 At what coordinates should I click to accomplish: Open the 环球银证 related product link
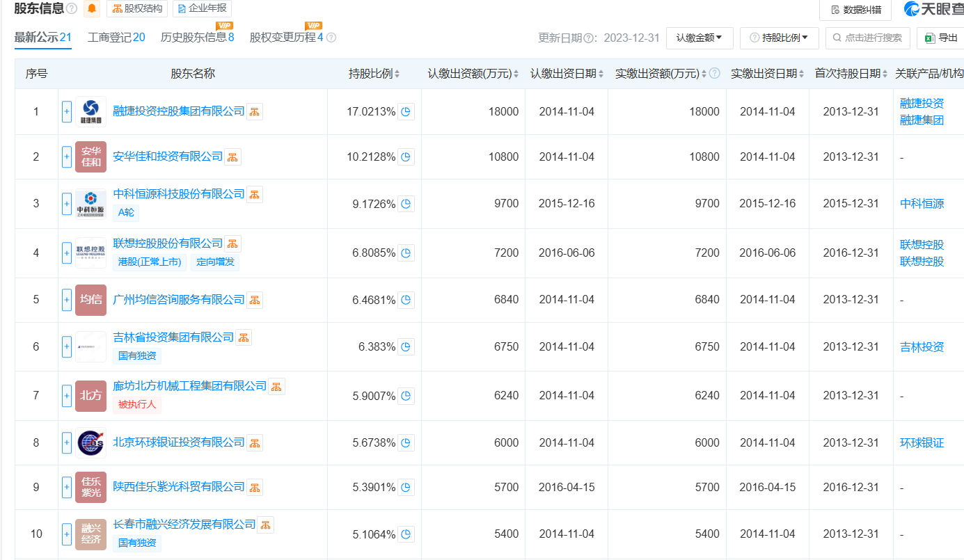[x=922, y=442]
